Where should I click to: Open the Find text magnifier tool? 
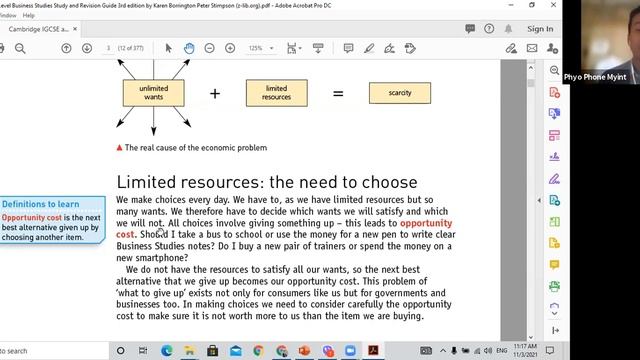(20, 49)
